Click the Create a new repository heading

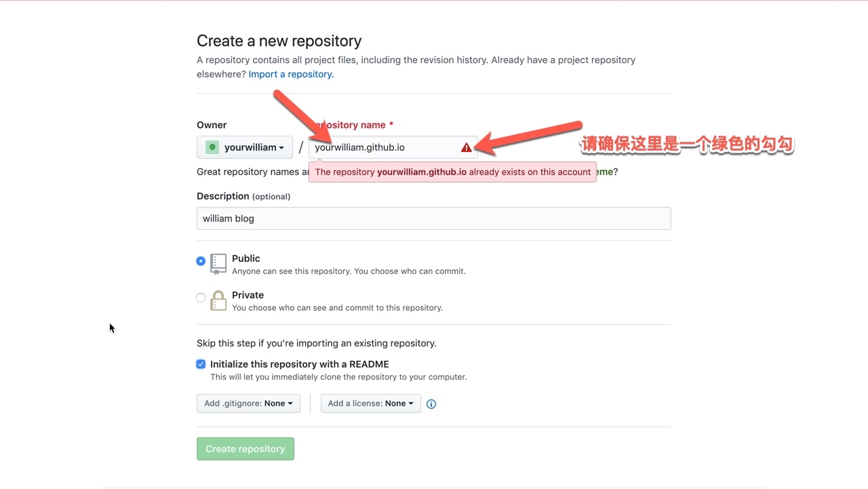tap(279, 41)
